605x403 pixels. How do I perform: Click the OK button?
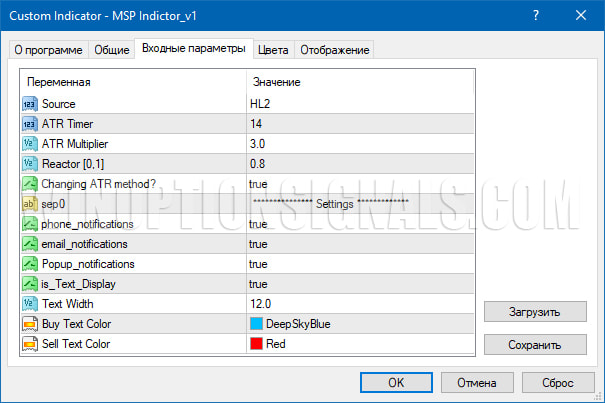click(x=396, y=383)
